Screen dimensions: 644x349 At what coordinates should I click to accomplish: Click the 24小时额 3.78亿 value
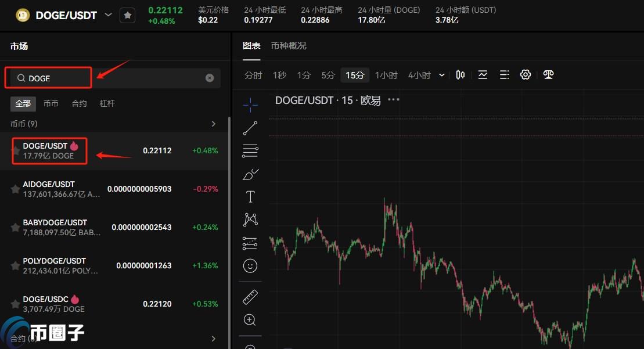pos(447,20)
